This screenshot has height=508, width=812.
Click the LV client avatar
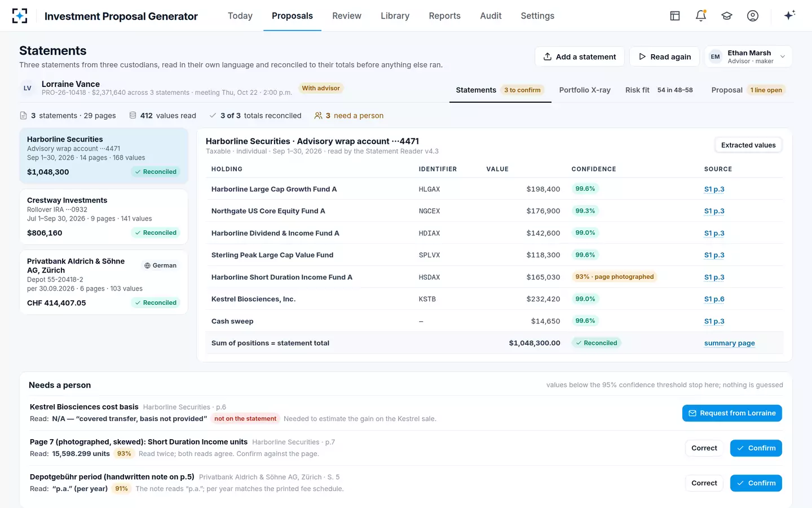point(27,88)
